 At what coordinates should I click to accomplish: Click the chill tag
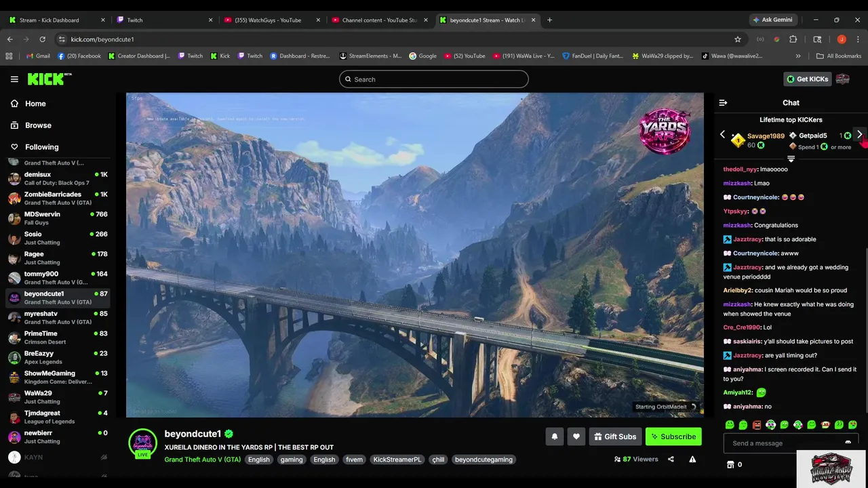438,460
